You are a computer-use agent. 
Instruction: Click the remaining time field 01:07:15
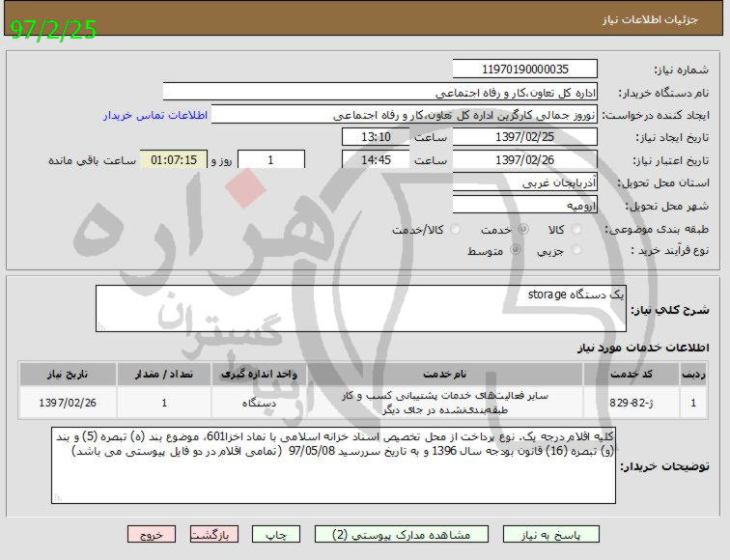point(174,159)
